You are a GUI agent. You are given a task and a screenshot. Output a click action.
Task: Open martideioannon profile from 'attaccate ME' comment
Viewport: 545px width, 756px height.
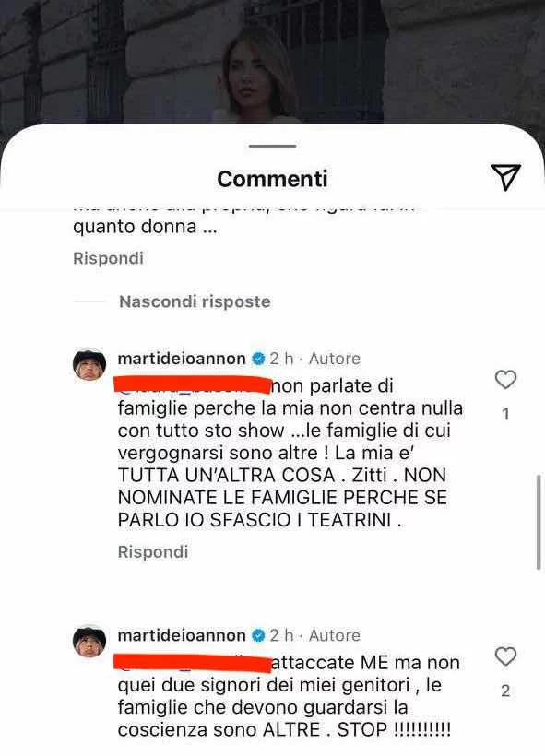click(x=182, y=635)
